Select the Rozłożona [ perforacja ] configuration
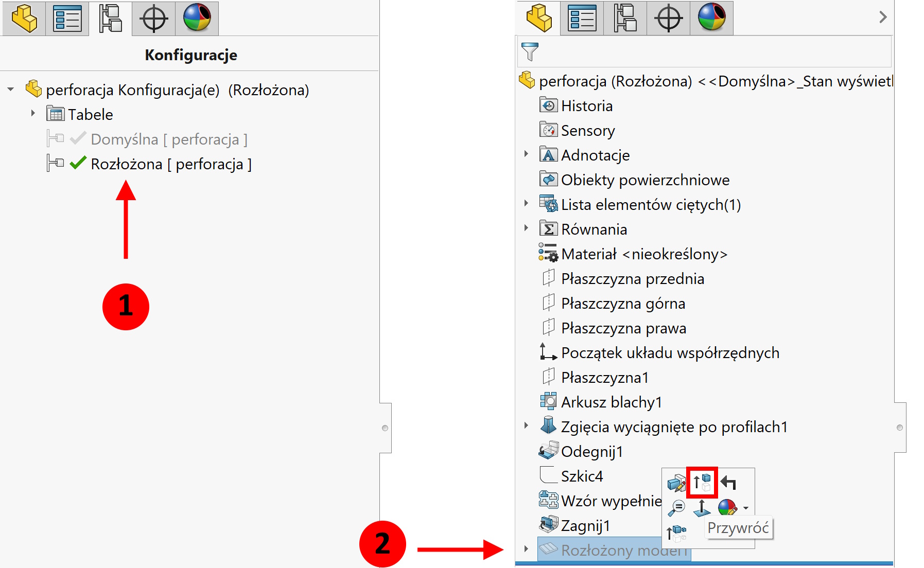 pos(170,164)
